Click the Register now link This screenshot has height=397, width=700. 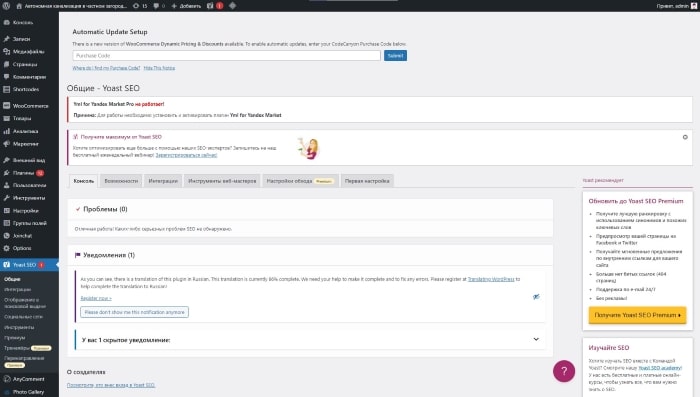point(96,298)
